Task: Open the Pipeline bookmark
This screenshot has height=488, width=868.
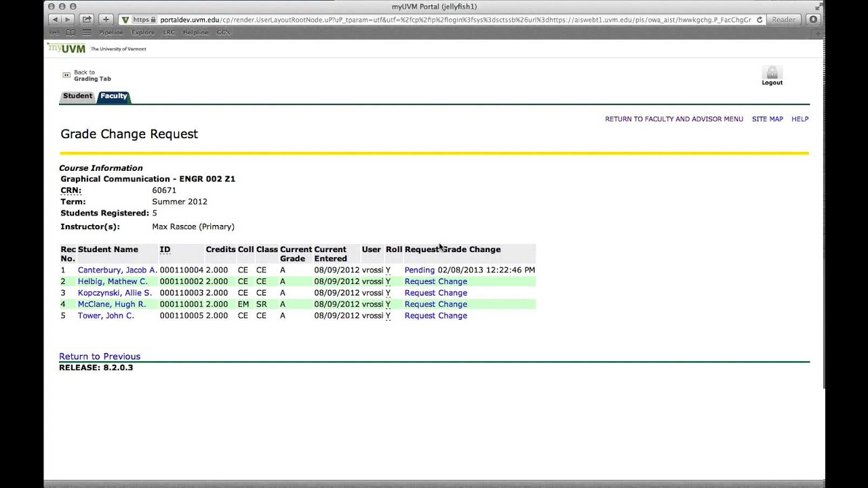Action: 112,33
